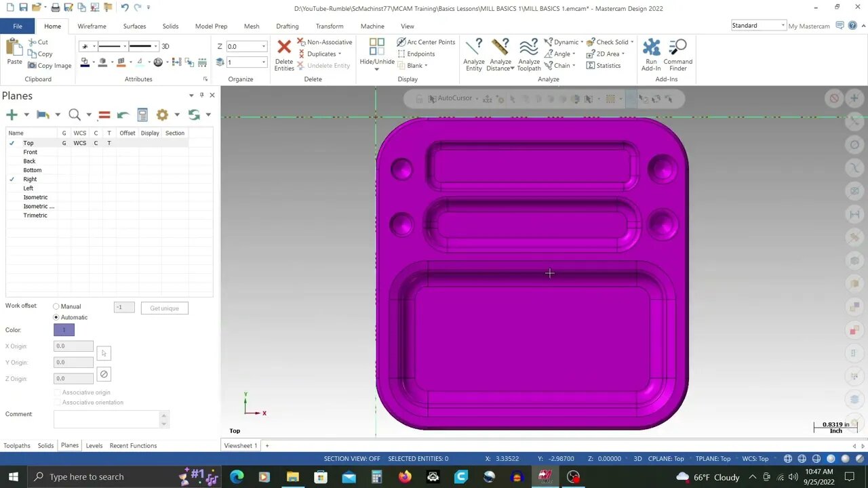
Task: Click the Endpoints button
Action: 416,54
